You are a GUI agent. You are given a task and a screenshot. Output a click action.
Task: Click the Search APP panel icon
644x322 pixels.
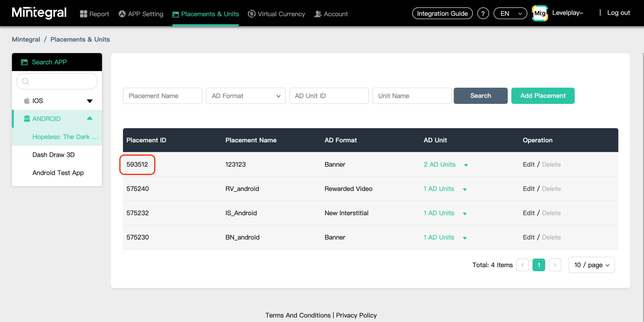pos(24,62)
